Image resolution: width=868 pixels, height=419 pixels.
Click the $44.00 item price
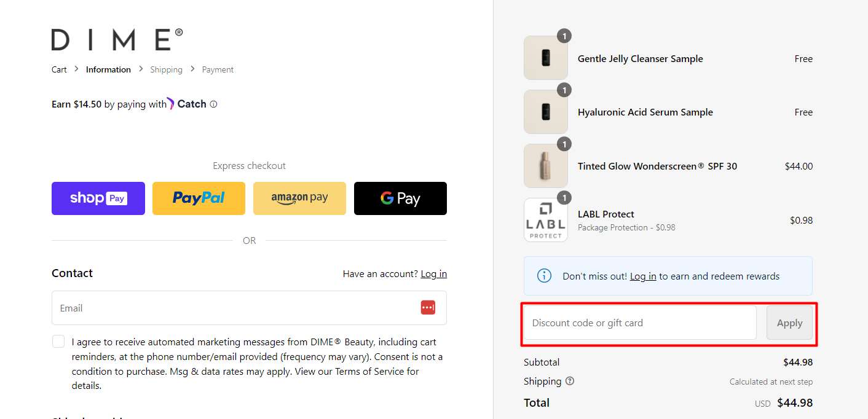point(799,166)
